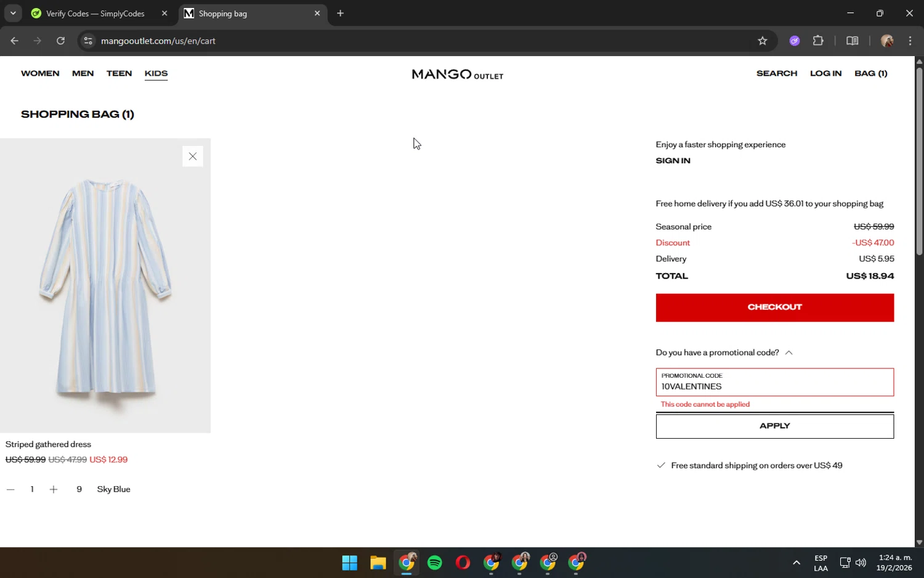Open the KIDS category menu

click(x=156, y=73)
